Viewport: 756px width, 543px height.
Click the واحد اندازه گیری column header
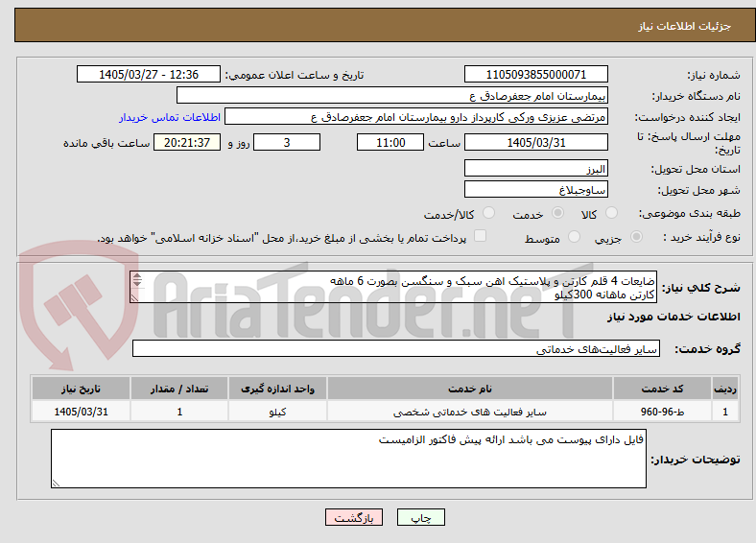[x=277, y=389]
